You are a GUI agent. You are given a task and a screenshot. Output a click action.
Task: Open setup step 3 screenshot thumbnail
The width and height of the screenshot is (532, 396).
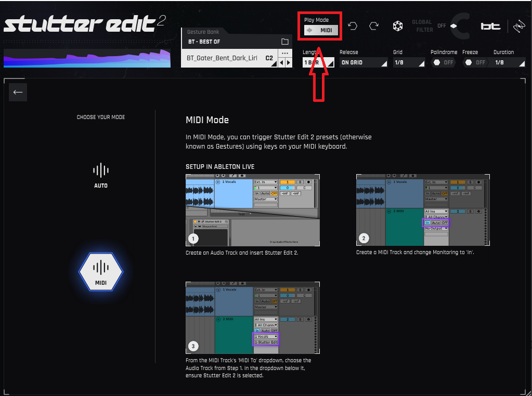(x=253, y=318)
